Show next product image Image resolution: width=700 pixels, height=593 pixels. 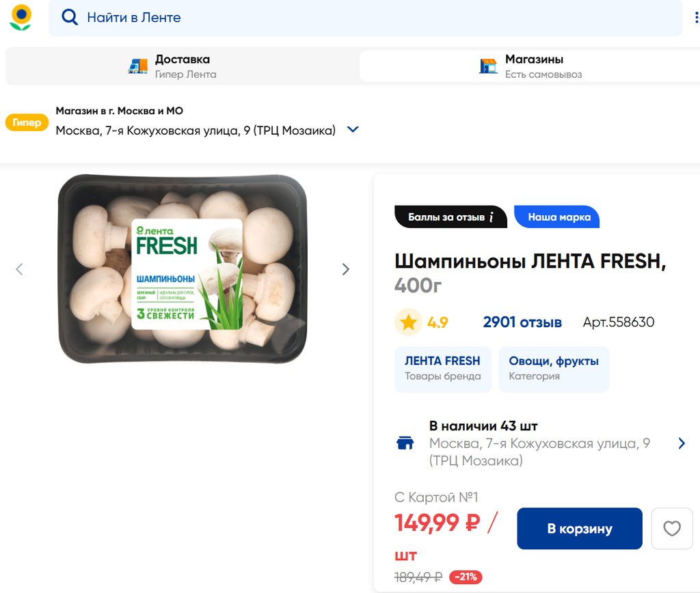345,269
